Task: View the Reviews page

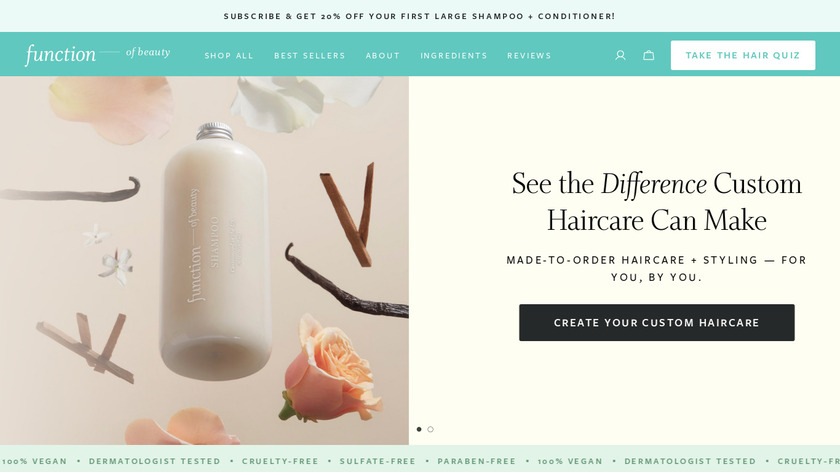Action: (529, 56)
